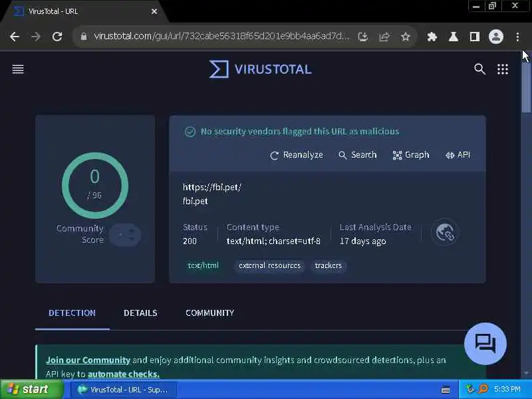The image size is (532, 399).
Task: Click the Reanalyze button
Action: [297, 155]
